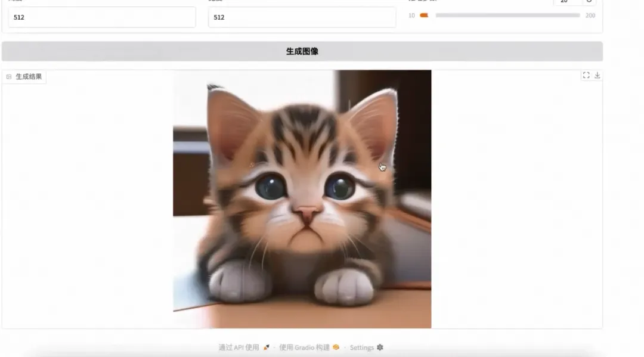Click the 生成结果 label

click(x=24, y=77)
